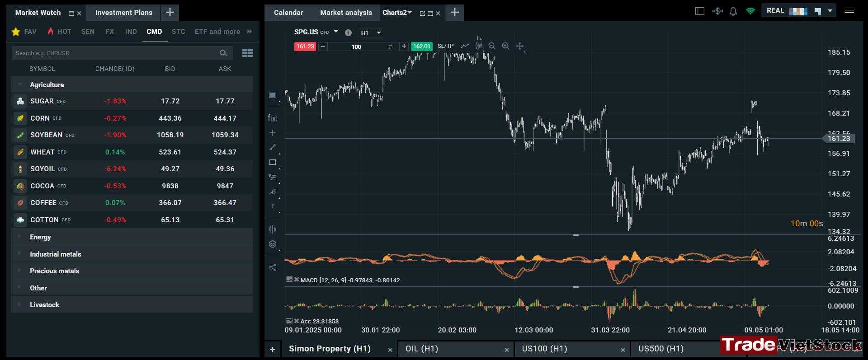Remove the Acc indicator
The height and width of the screenshot is (360, 868).
coord(297,321)
